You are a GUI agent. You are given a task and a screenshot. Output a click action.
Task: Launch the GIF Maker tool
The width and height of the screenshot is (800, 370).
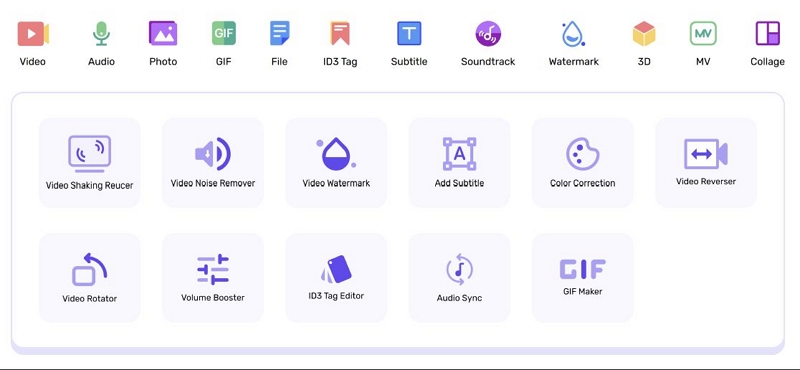pos(583,278)
